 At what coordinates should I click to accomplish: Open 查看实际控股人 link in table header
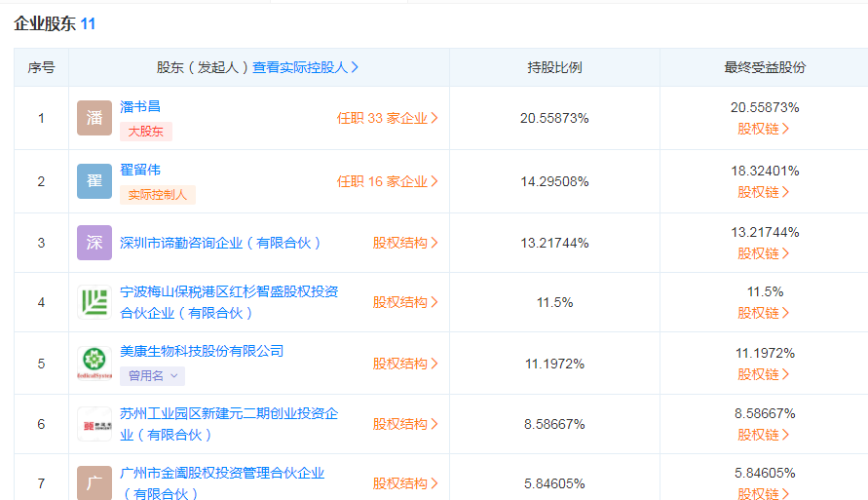(306, 67)
